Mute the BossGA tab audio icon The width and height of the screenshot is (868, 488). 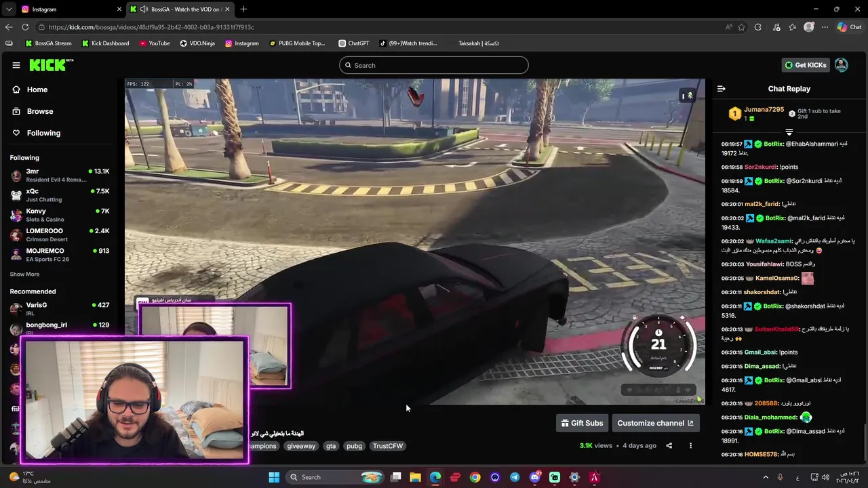tap(144, 9)
